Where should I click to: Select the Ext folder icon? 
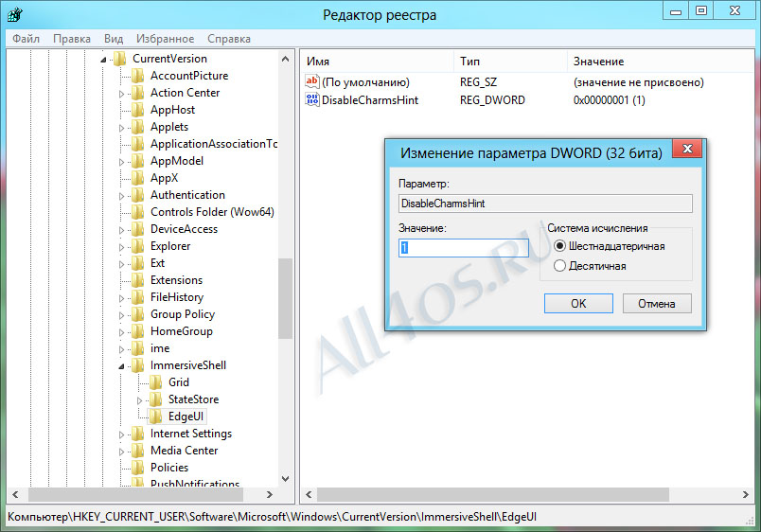(x=138, y=262)
